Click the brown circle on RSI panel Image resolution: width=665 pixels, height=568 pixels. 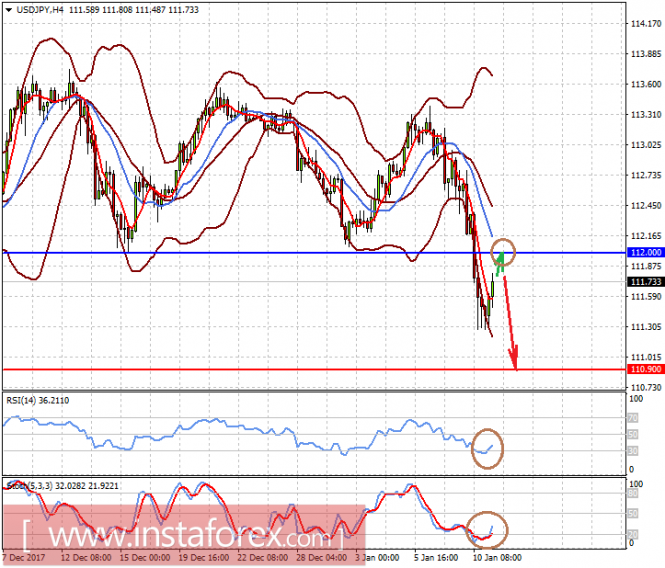[487, 448]
